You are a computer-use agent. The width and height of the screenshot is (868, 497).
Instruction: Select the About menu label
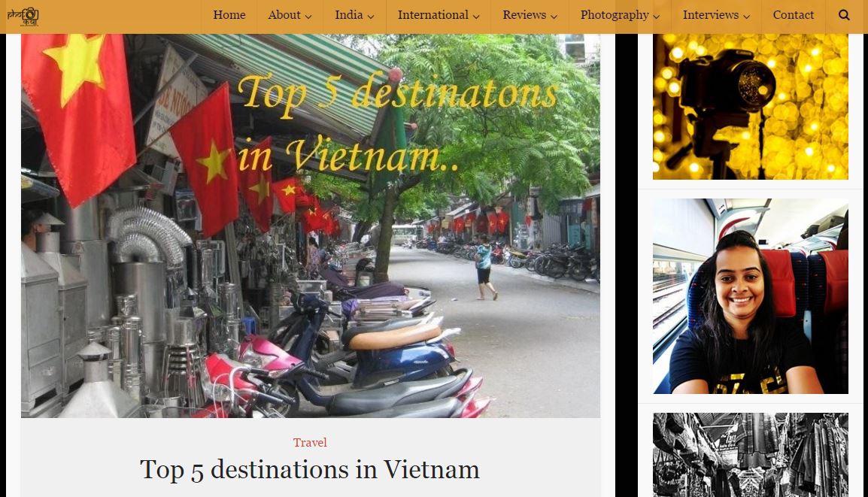click(x=284, y=15)
